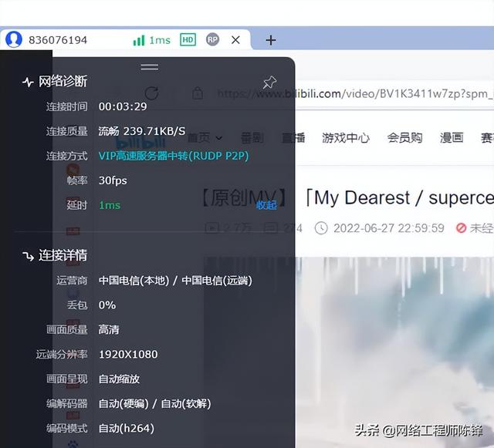
Task: Expand the 首页 dropdown chevron
Action: click(x=219, y=138)
